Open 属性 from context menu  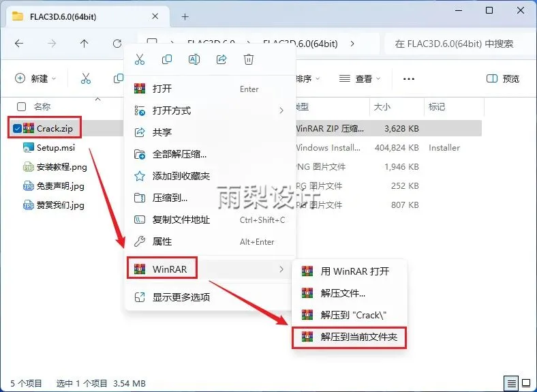tap(210, 241)
